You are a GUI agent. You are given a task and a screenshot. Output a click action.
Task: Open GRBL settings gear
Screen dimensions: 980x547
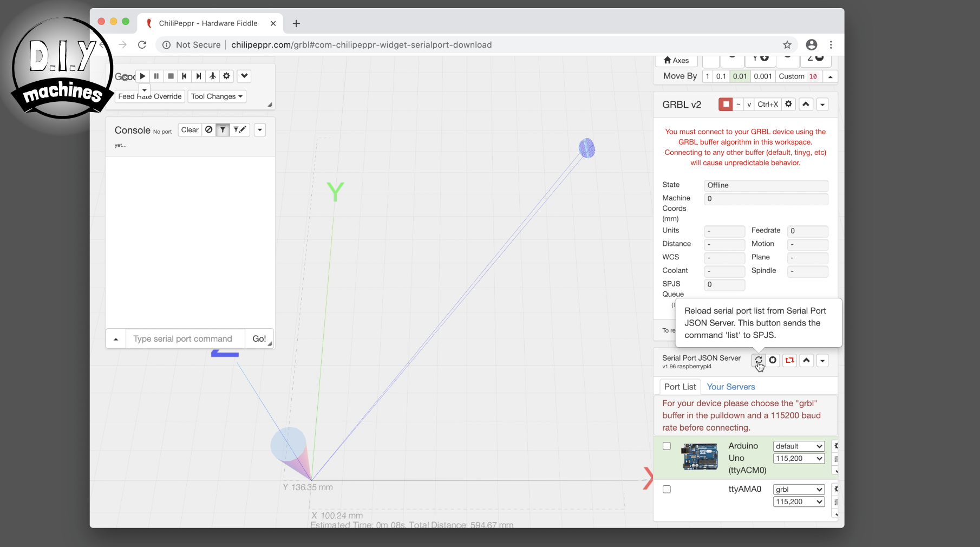click(788, 105)
